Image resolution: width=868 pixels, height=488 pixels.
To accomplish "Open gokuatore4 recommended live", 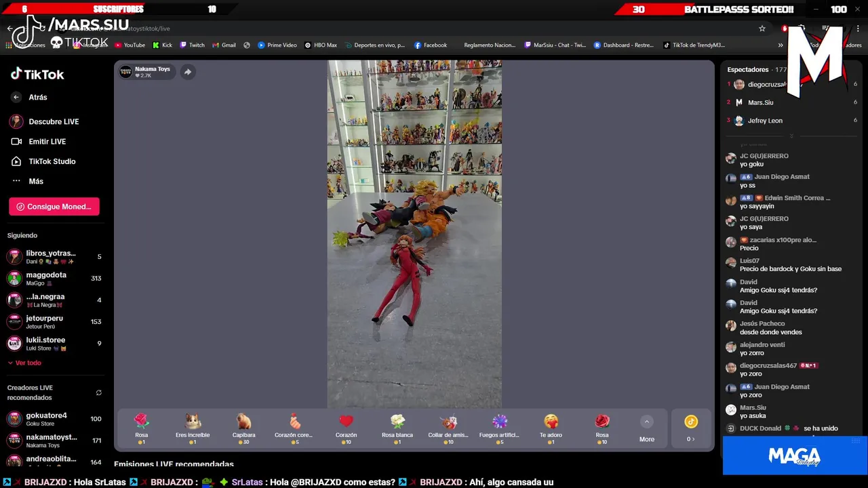I will click(x=54, y=419).
